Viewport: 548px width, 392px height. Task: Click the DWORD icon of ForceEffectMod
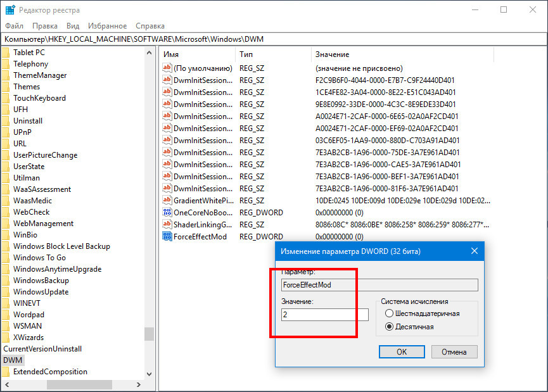tap(167, 236)
